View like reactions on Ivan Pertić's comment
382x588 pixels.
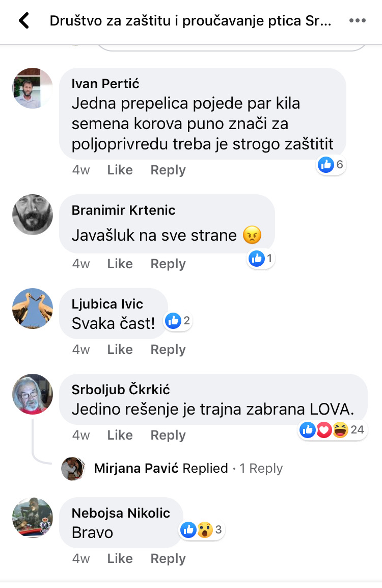(331, 164)
